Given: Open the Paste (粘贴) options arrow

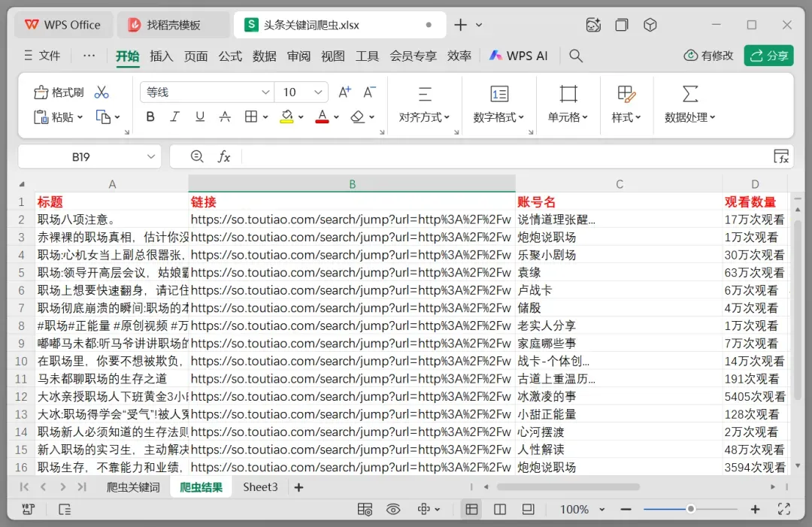Looking at the screenshot, I should coord(80,117).
